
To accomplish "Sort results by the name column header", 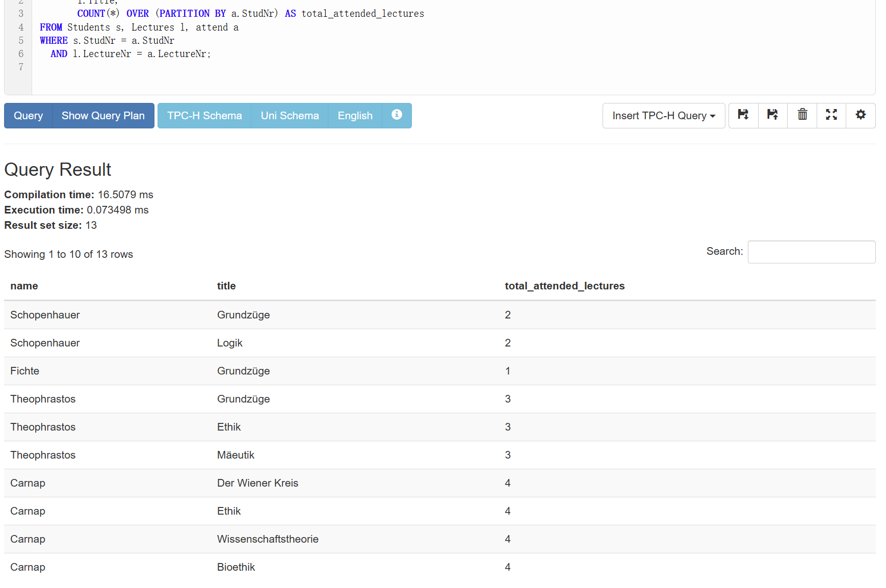I will [24, 286].
